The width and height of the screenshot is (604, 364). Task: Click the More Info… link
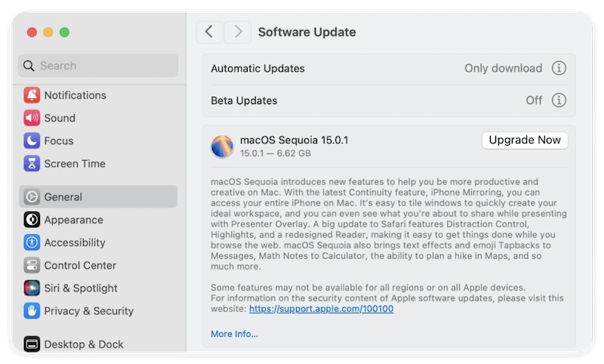coord(234,334)
